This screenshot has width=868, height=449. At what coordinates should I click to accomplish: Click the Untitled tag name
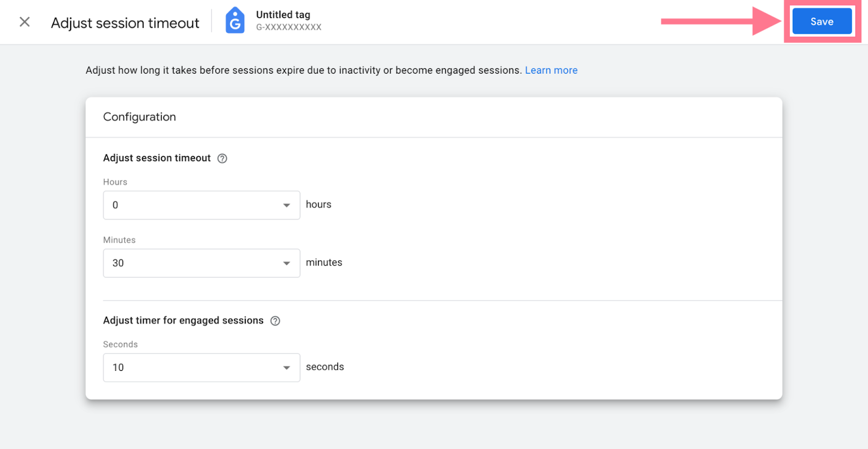[283, 15]
